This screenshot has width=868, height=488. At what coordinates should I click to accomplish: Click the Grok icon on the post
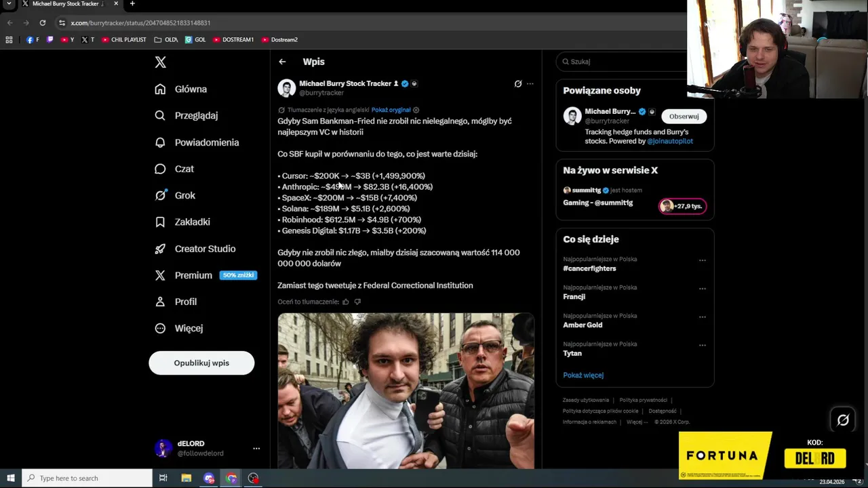coord(517,83)
